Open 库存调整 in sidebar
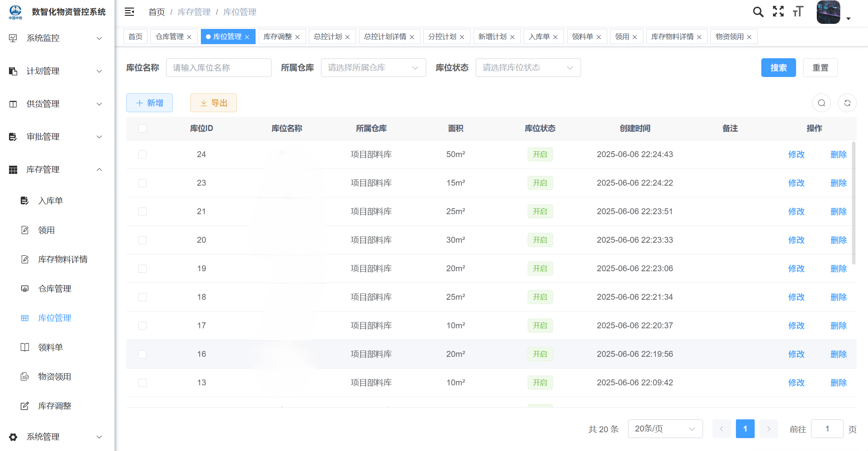868x451 pixels. coord(54,406)
